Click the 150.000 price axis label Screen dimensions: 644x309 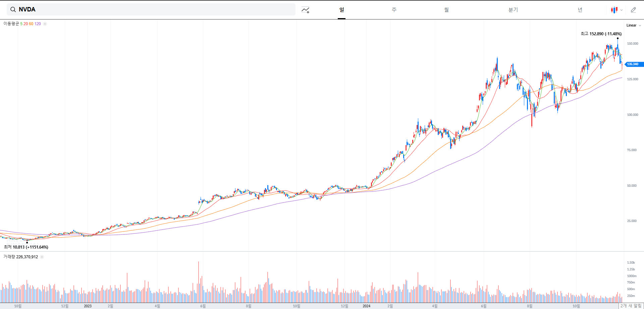tap(633, 44)
